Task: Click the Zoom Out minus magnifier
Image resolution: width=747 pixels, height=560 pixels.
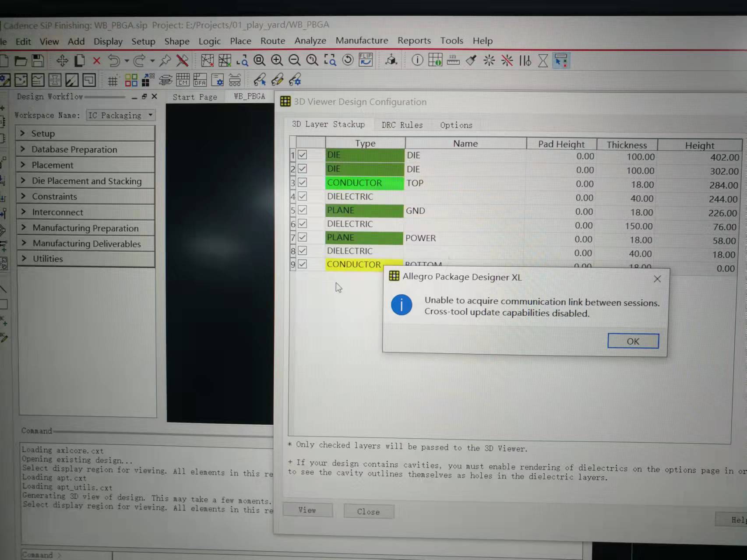Action: [x=294, y=60]
